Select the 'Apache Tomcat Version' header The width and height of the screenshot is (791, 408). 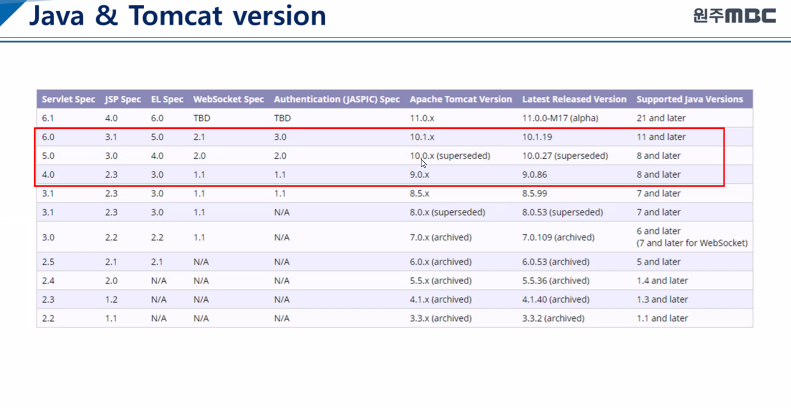461,99
